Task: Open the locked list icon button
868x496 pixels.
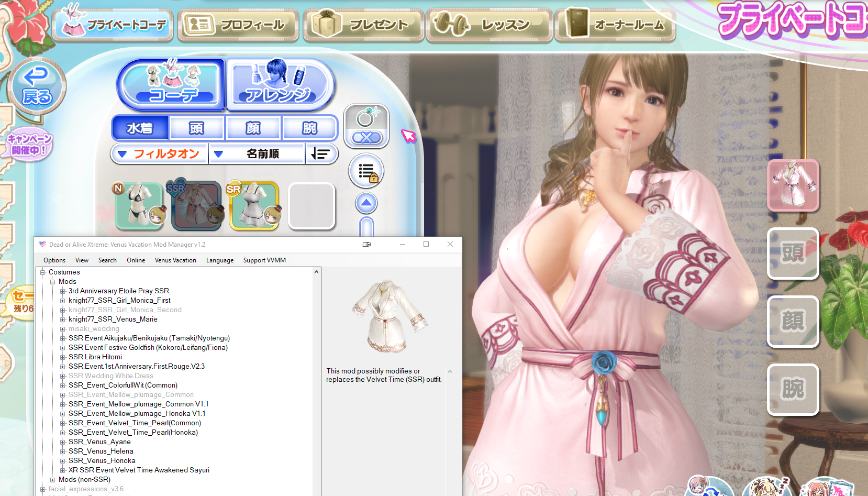Action: point(366,171)
